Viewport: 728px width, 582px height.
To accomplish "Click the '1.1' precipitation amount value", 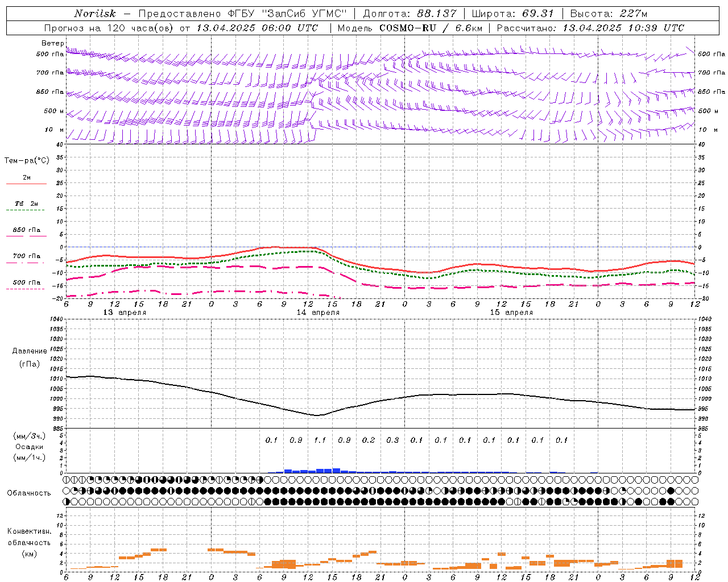I will [320, 440].
